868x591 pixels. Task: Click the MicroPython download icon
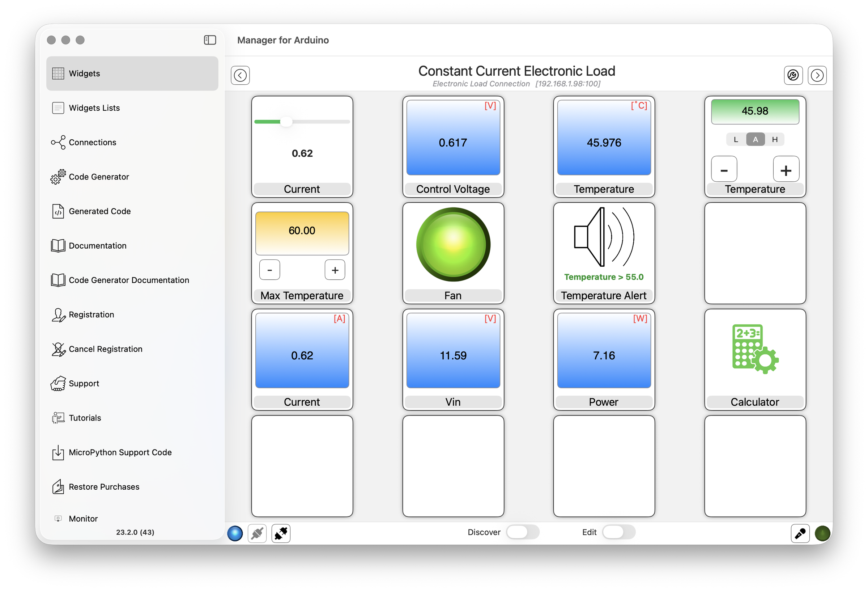(58, 452)
